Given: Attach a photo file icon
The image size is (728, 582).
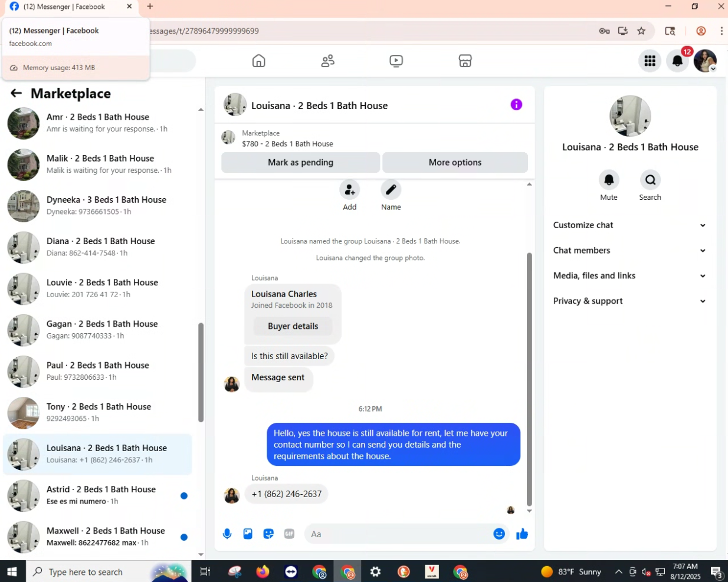Looking at the screenshot, I should (248, 534).
